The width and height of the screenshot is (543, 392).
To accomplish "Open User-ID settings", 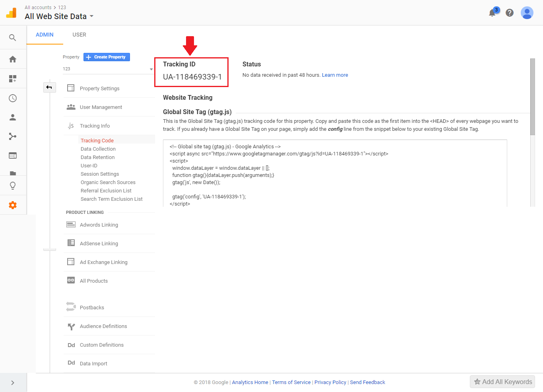I will click(89, 165).
